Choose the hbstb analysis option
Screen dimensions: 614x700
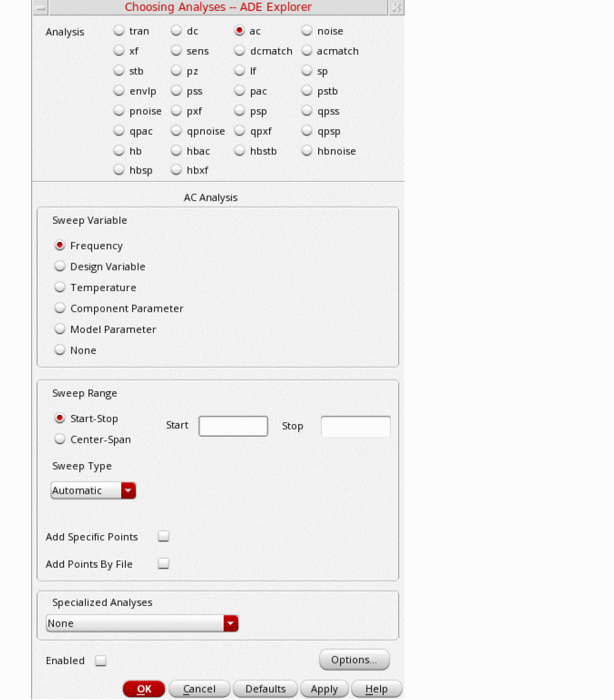point(239,151)
